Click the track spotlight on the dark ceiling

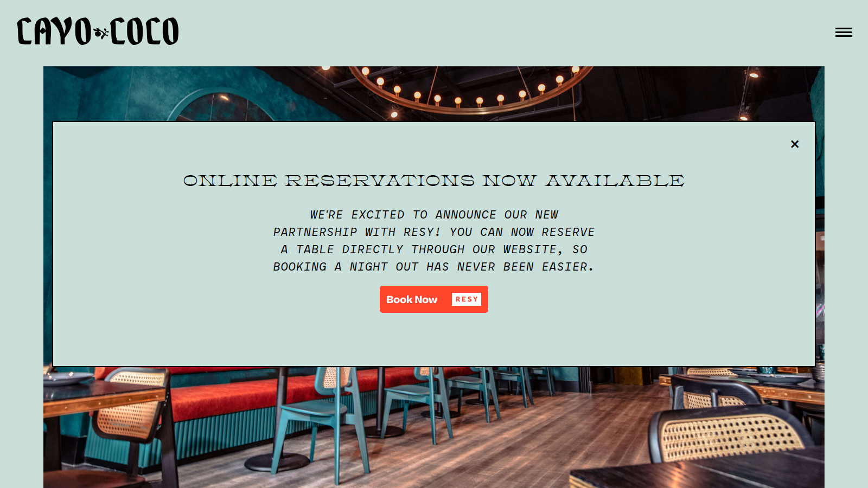pyautogui.click(x=754, y=73)
